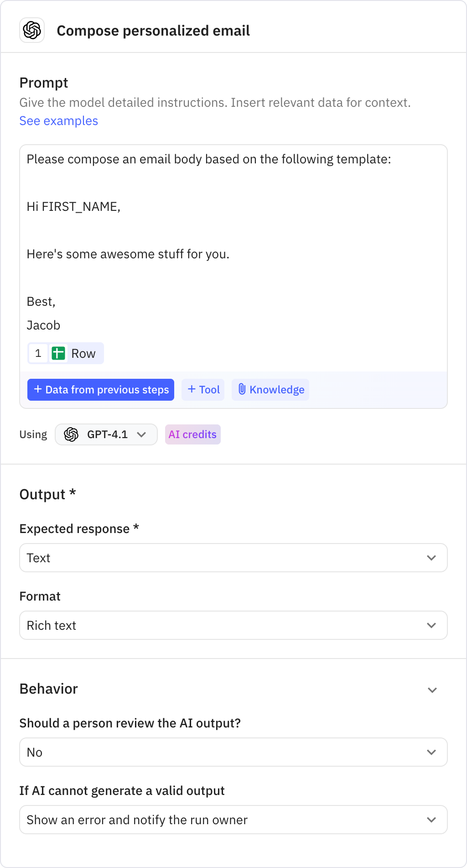Select the Row data pill in prompt
Image resolution: width=467 pixels, height=868 pixels.
pos(66,353)
